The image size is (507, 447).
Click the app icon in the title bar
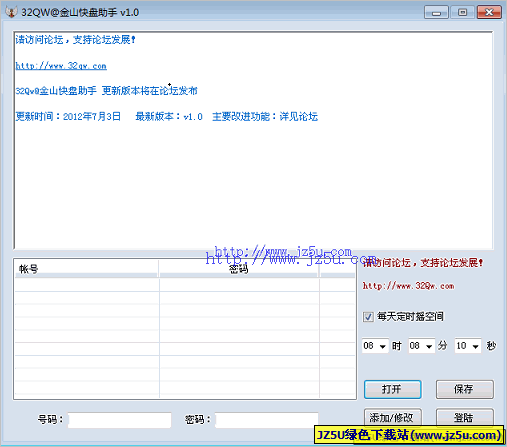pos(11,12)
